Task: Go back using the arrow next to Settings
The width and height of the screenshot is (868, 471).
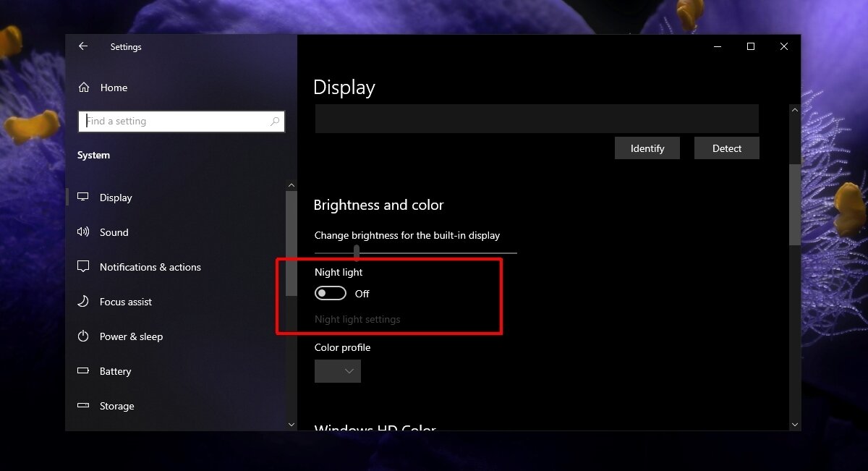Action: coord(83,46)
